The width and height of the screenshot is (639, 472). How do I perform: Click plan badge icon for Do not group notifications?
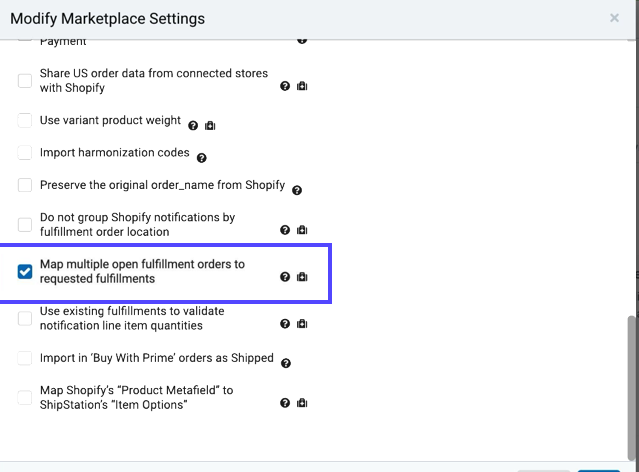(302, 230)
